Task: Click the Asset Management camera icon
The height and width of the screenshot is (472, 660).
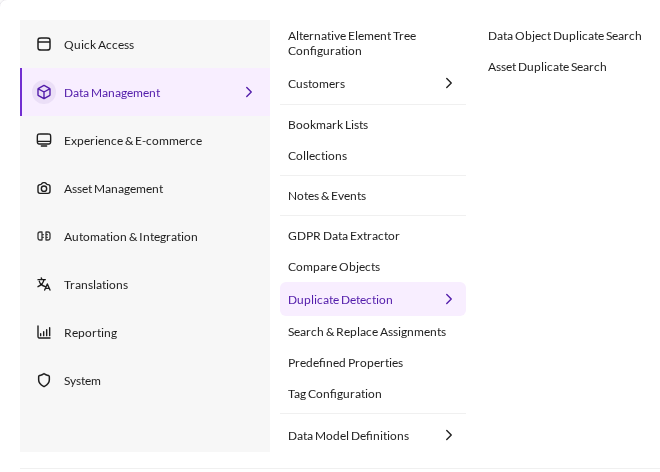Action: point(44,188)
